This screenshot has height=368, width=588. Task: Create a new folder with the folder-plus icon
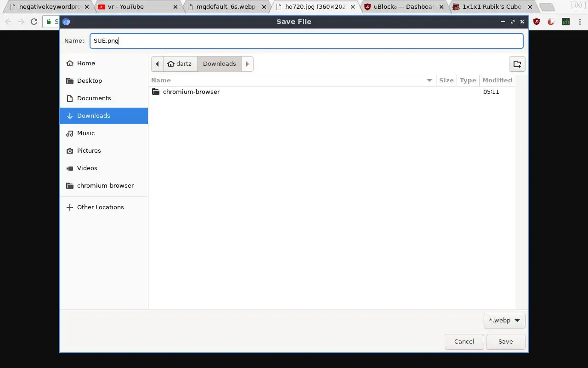tap(517, 64)
